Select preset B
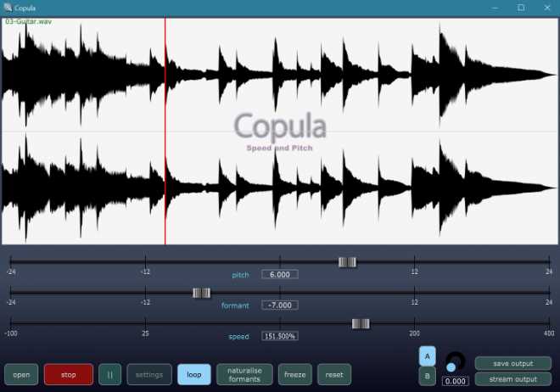Image resolution: width=560 pixels, height=392 pixels. coord(428,375)
